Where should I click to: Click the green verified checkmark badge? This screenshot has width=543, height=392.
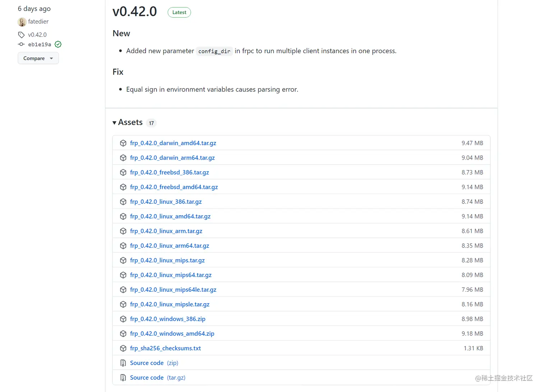click(58, 44)
